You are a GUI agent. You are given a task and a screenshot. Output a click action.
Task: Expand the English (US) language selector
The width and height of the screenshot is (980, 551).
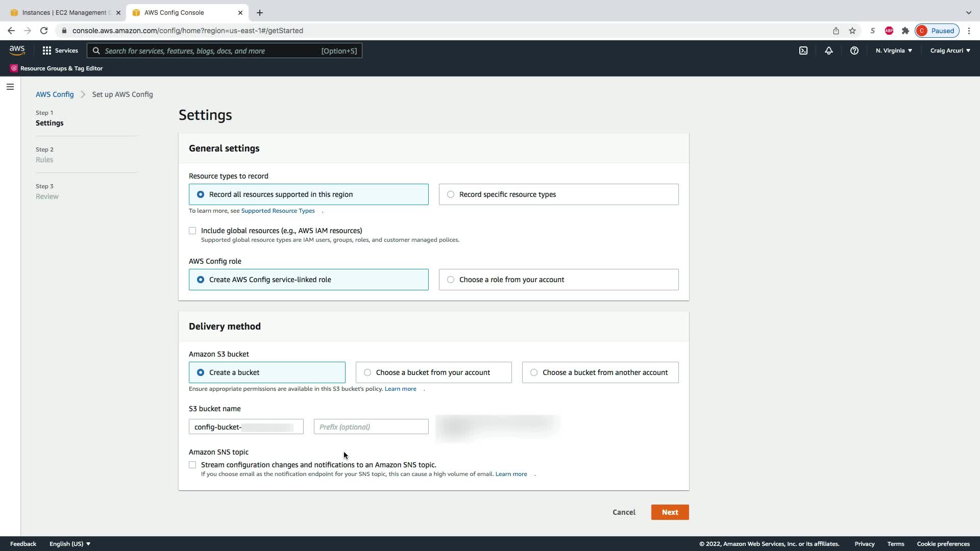click(x=70, y=544)
